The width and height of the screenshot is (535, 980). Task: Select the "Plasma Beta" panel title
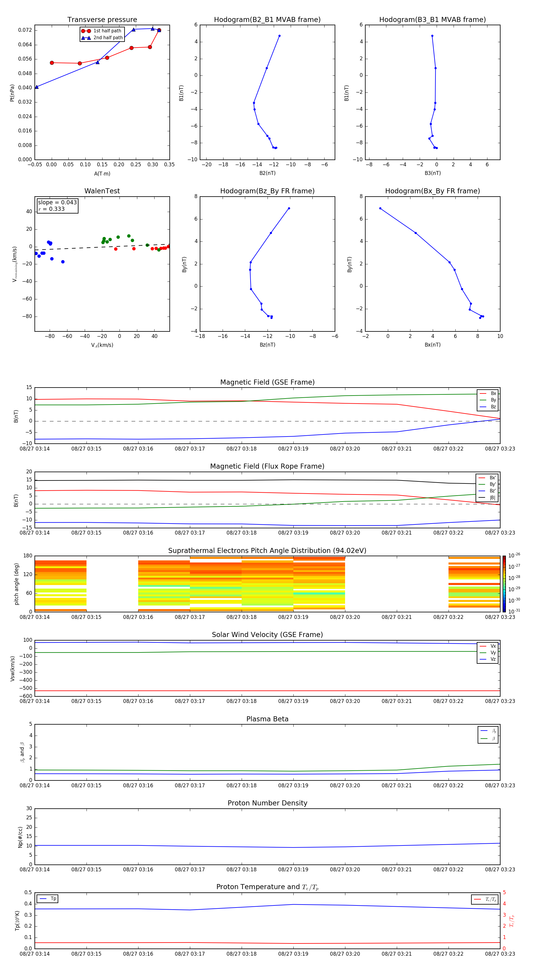pos(267,719)
